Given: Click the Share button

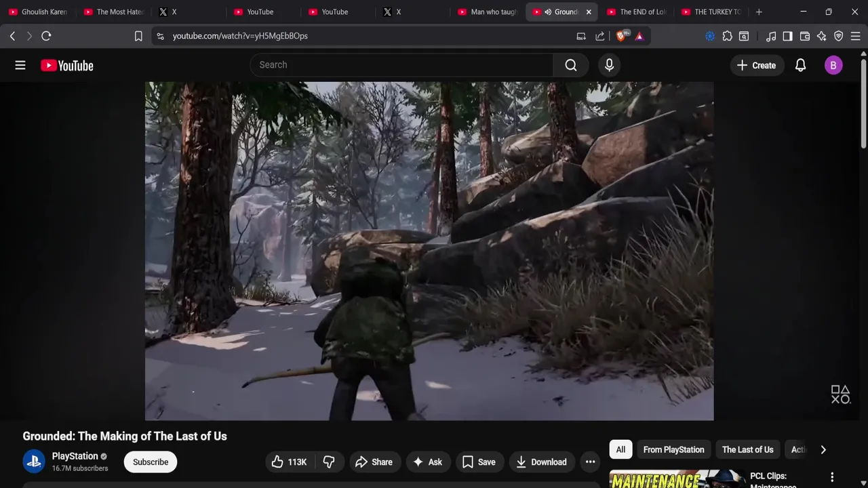Looking at the screenshot, I should click(374, 462).
